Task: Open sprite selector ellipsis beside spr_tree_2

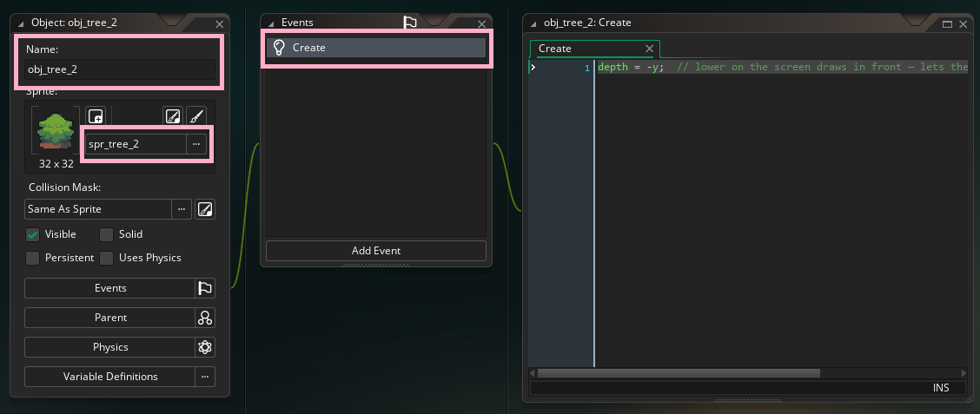Action: click(196, 144)
